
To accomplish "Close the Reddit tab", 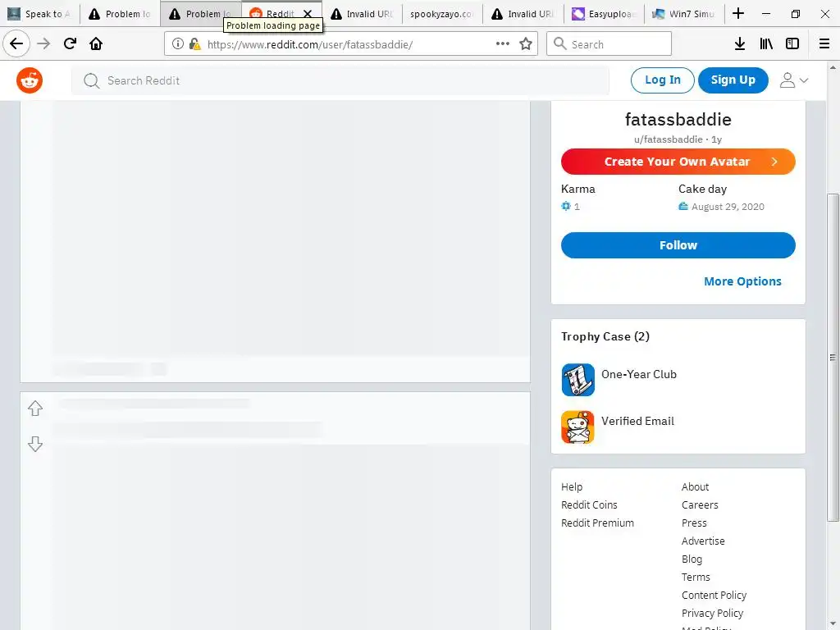I will (x=308, y=14).
